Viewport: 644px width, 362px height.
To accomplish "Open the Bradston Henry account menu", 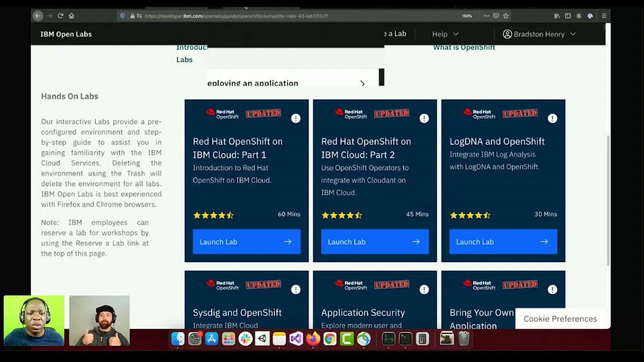I will [x=539, y=34].
